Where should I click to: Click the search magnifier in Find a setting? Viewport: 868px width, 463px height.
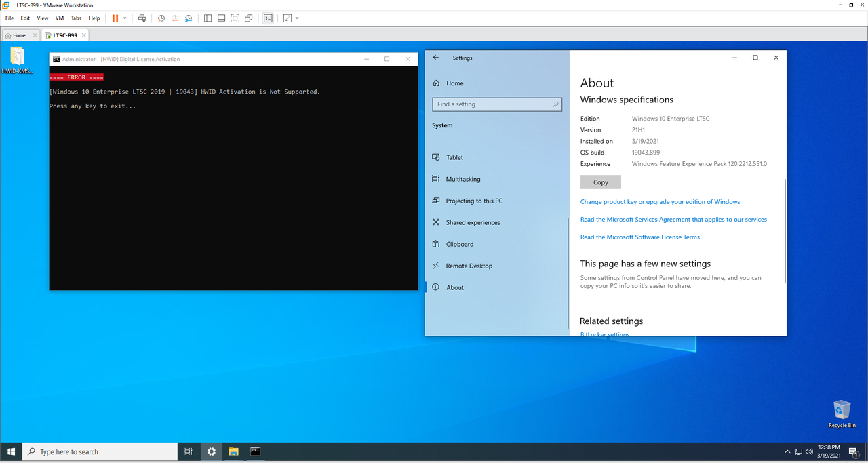pos(555,104)
